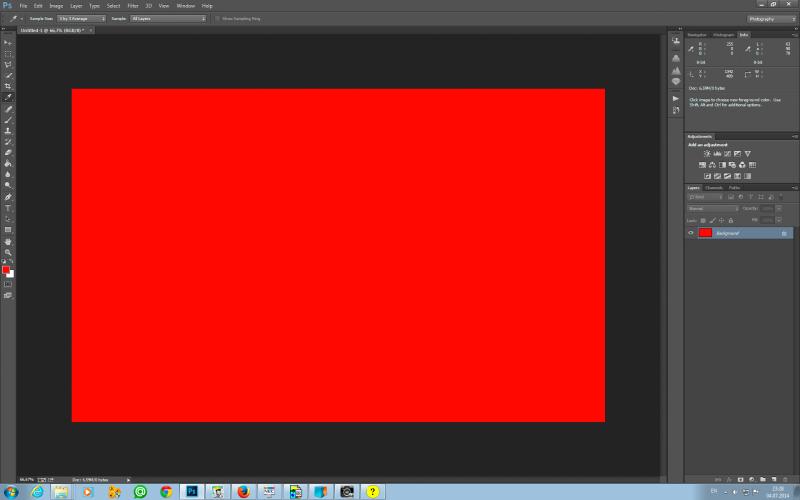Select the Path Selection tool
Viewport: 800px width, 500px height.
(x=8, y=219)
